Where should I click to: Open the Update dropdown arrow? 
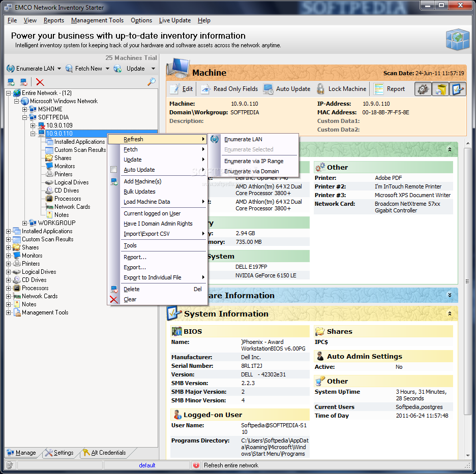tap(153, 69)
